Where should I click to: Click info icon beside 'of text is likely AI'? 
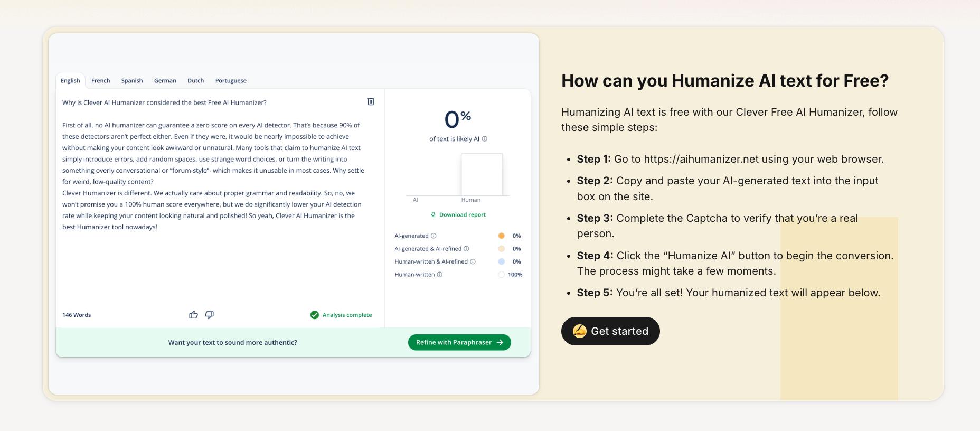[x=485, y=139]
